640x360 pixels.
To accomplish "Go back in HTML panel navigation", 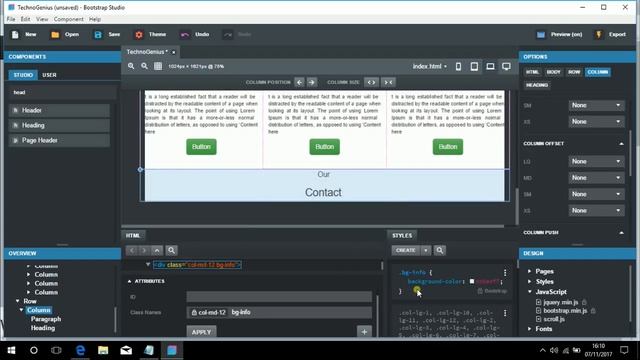I will point(131,250).
